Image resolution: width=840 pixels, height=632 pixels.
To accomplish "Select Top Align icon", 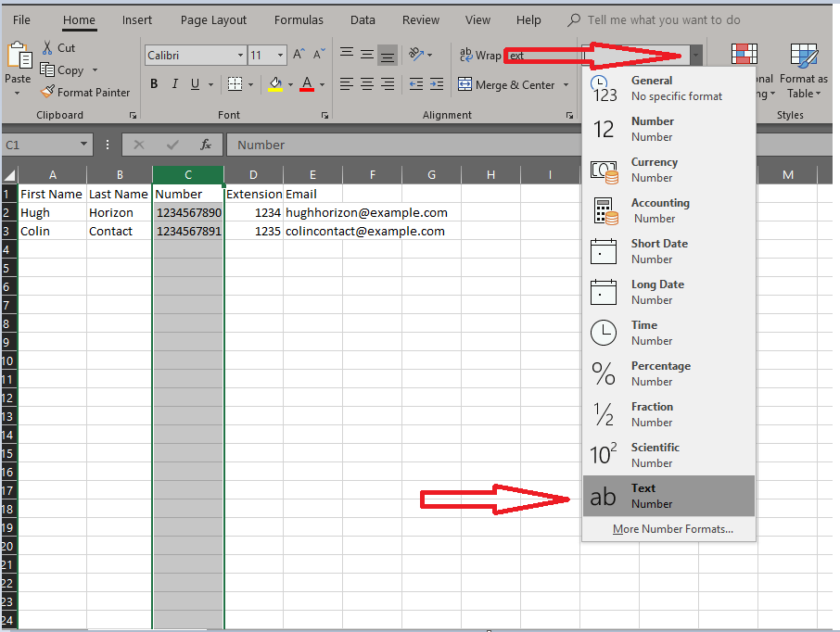I will (x=347, y=54).
